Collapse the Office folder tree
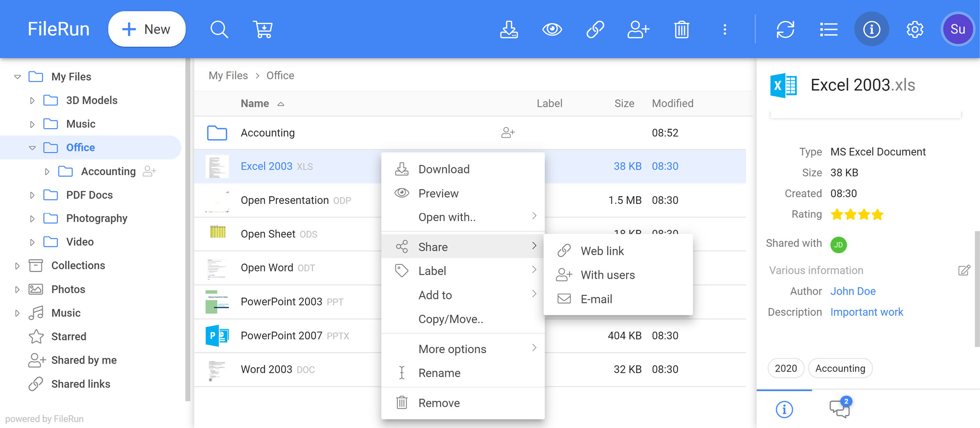This screenshot has width=980, height=428. (x=33, y=147)
